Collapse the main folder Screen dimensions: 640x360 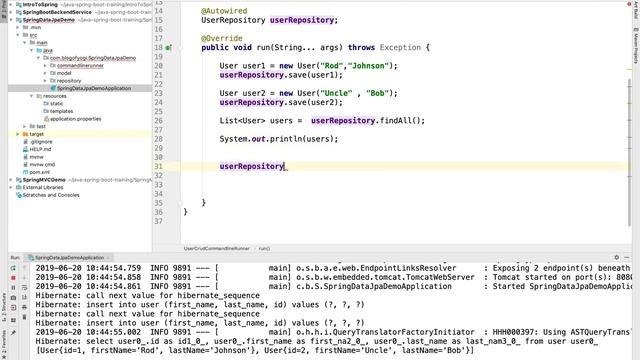[x=25, y=42]
